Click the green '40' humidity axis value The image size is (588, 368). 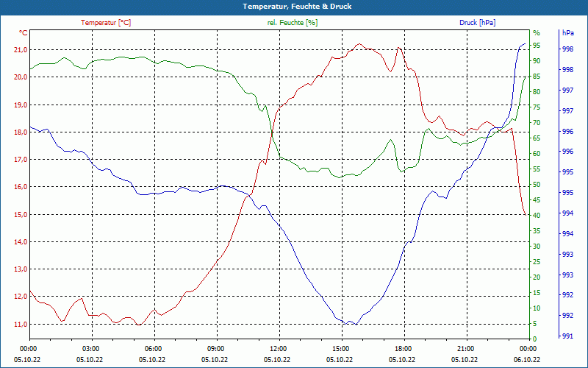537,216
